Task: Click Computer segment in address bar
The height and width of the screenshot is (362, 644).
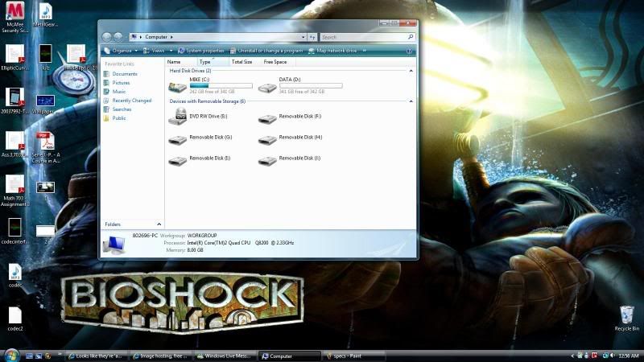Action: pyautogui.click(x=156, y=37)
